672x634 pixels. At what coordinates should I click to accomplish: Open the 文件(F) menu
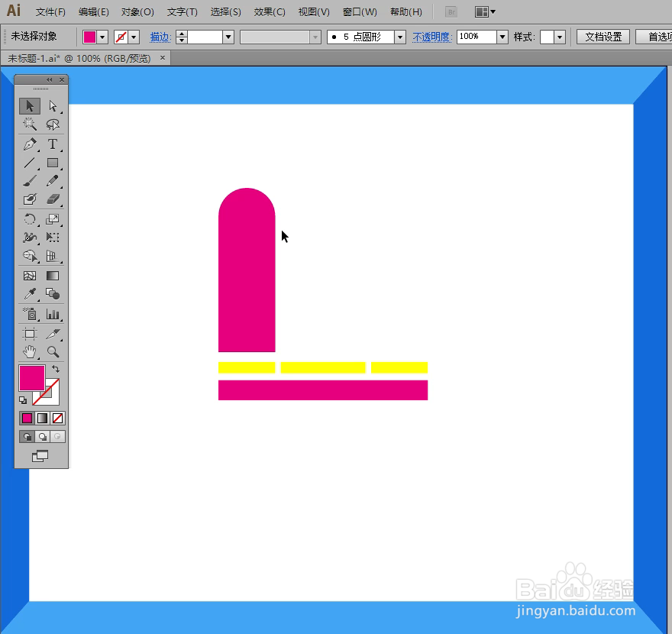(x=50, y=12)
